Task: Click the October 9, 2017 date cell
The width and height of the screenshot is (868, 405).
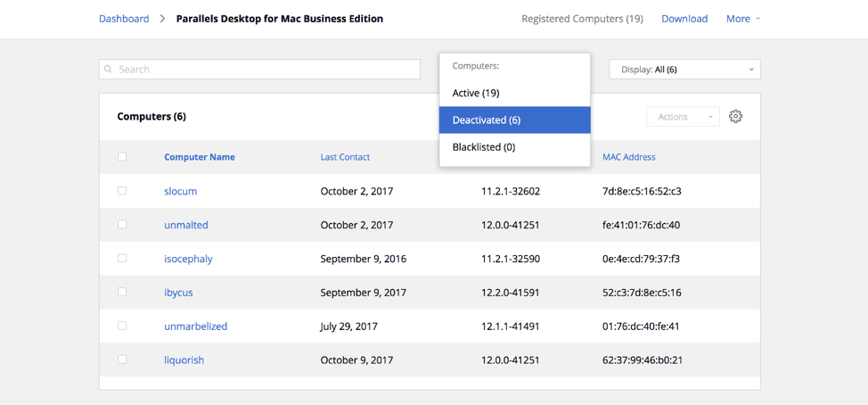Action: pos(356,360)
